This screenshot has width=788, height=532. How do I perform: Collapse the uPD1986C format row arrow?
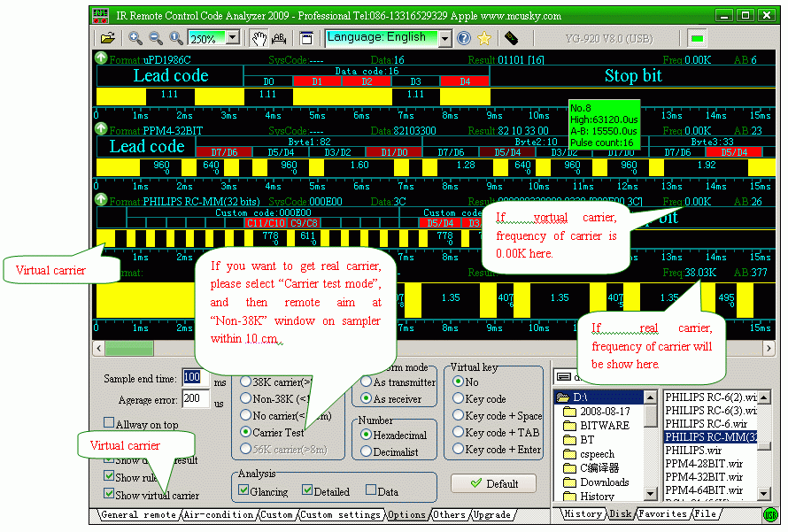pos(100,58)
